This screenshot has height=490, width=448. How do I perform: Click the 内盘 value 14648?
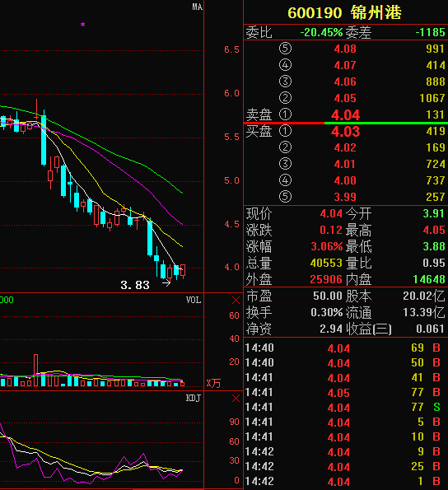point(429,279)
